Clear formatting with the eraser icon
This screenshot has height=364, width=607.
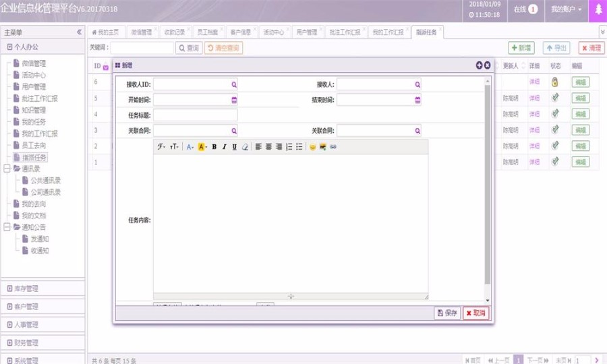245,146
